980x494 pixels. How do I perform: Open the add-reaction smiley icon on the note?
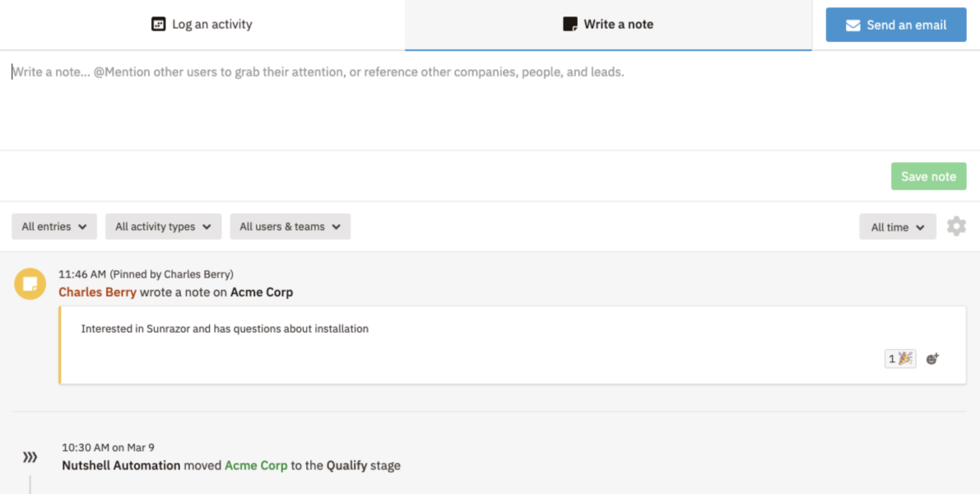(931, 358)
